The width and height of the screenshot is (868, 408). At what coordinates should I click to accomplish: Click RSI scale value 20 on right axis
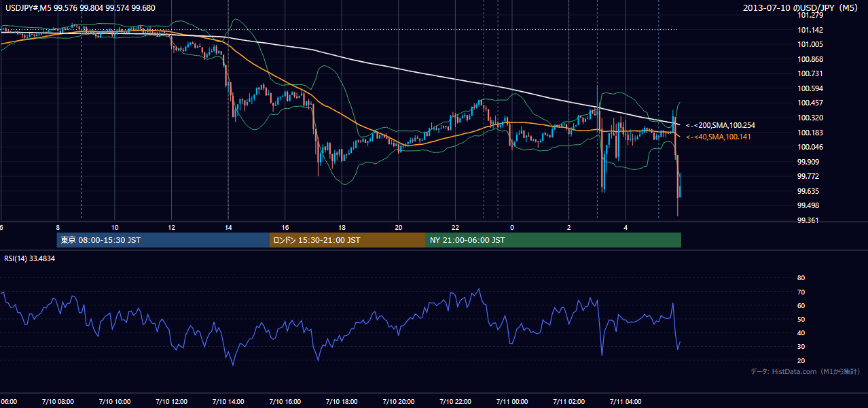point(801,360)
